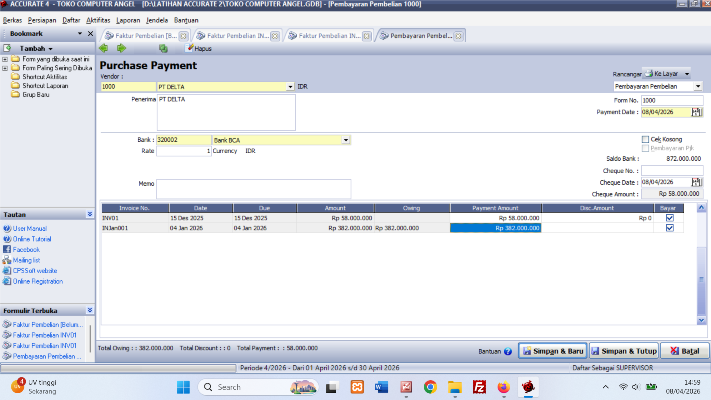Click the Tambah bookmark add icon
Viewport: 711px width, 400px height.
tap(7, 48)
